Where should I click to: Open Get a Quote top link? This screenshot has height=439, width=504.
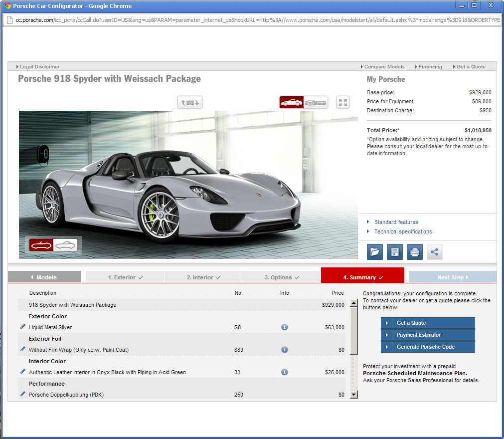[469, 66]
